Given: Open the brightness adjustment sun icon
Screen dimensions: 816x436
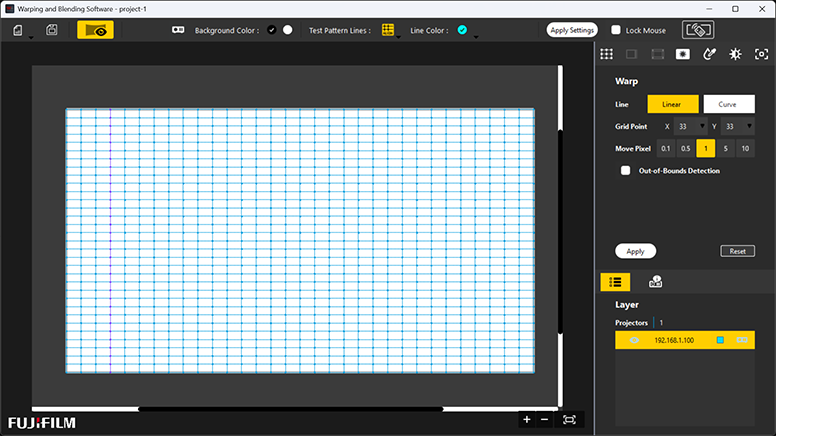Looking at the screenshot, I should coord(735,54).
